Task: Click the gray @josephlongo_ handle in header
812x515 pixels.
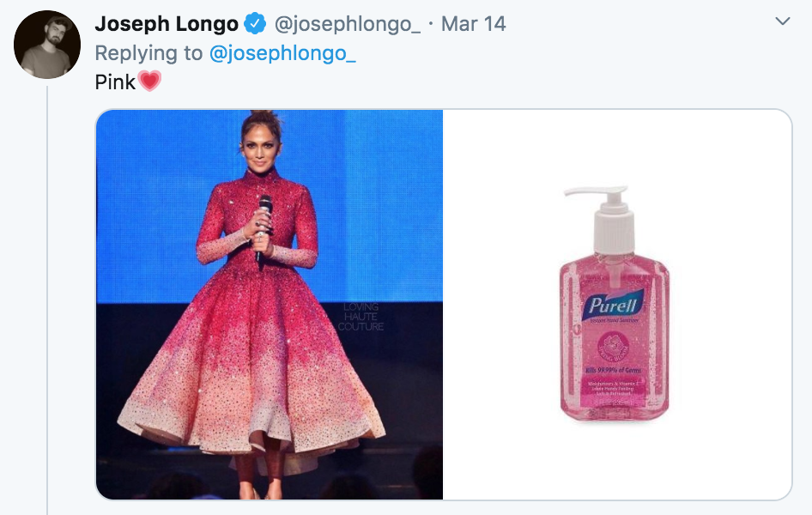Action: pyautogui.click(x=347, y=24)
